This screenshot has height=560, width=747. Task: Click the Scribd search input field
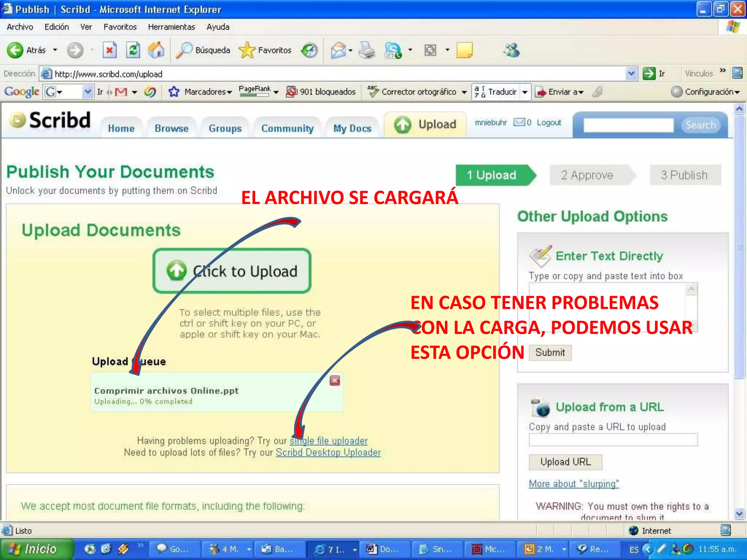(x=628, y=125)
